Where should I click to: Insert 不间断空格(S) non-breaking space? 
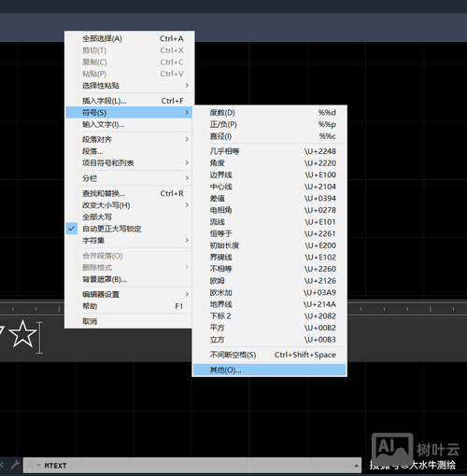point(270,355)
